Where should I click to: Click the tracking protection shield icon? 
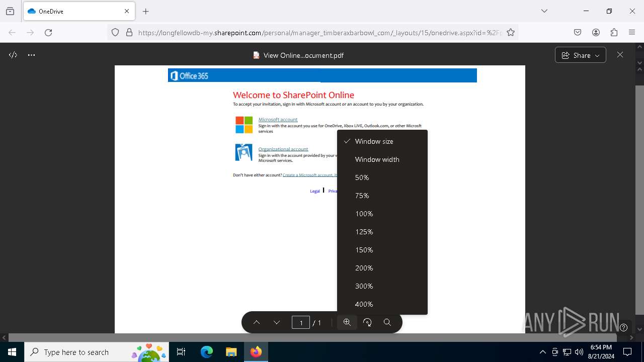tap(115, 33)
